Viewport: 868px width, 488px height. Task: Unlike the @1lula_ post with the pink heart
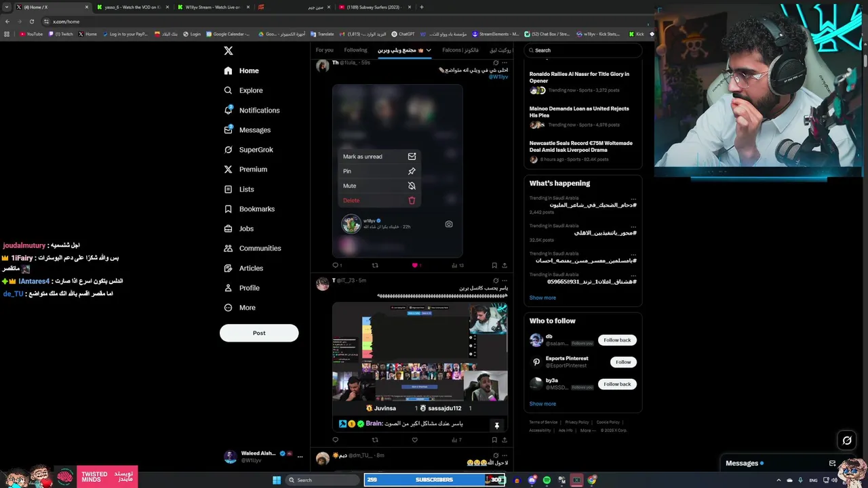[414, 265]
